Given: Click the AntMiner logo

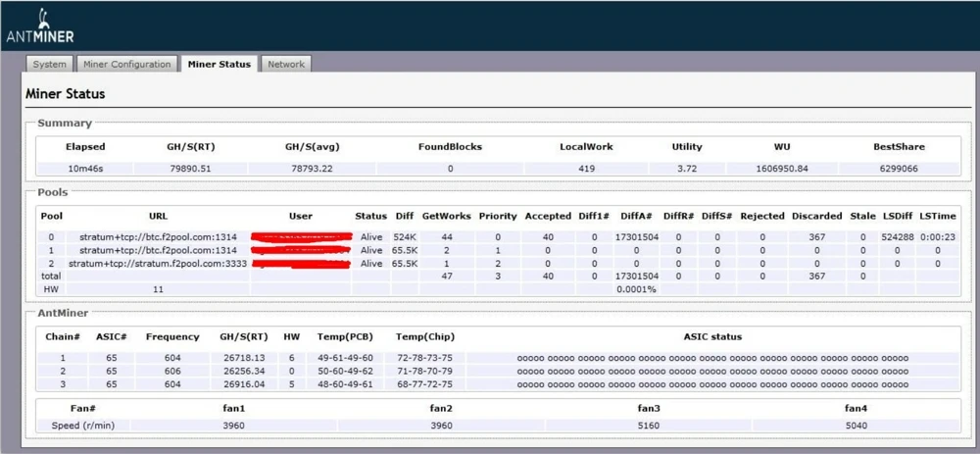Looking at the screenshot, I should 40,26.
